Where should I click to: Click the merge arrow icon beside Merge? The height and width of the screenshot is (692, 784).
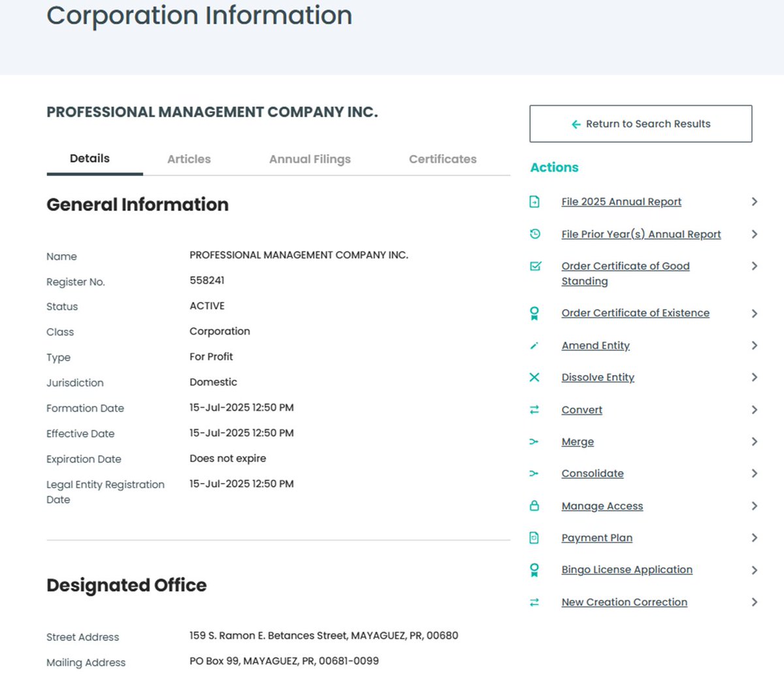point(534,442)
